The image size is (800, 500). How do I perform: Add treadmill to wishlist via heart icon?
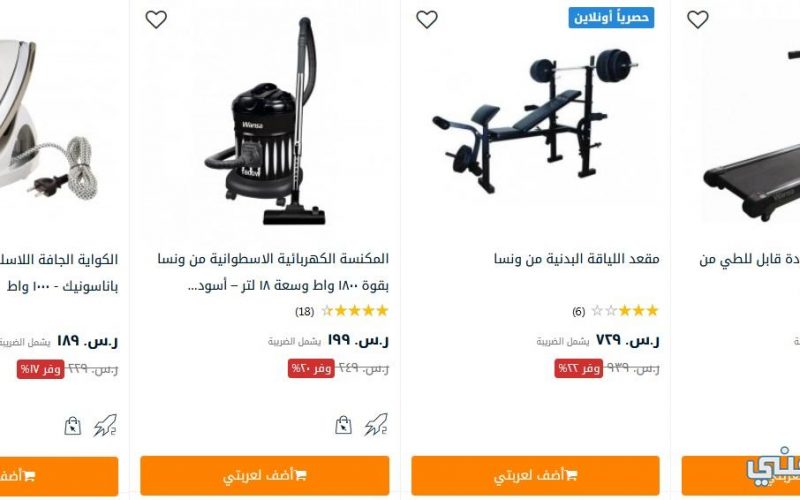(x=697, y=19)
